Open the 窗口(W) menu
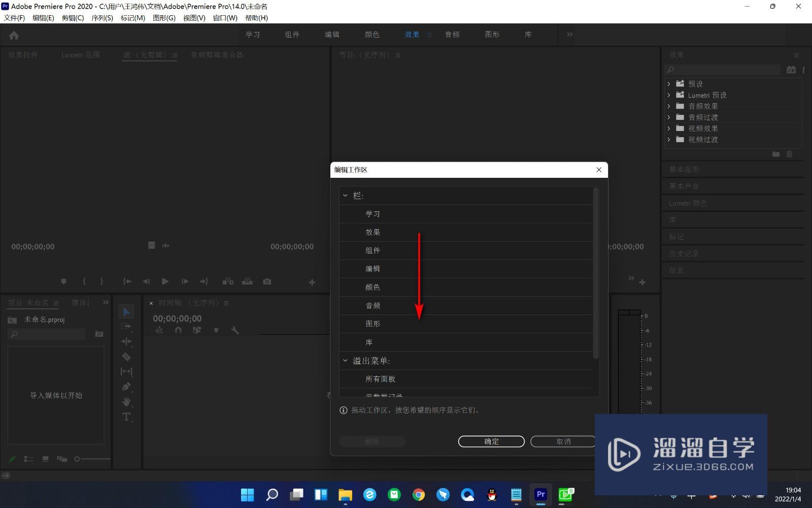 225,18
